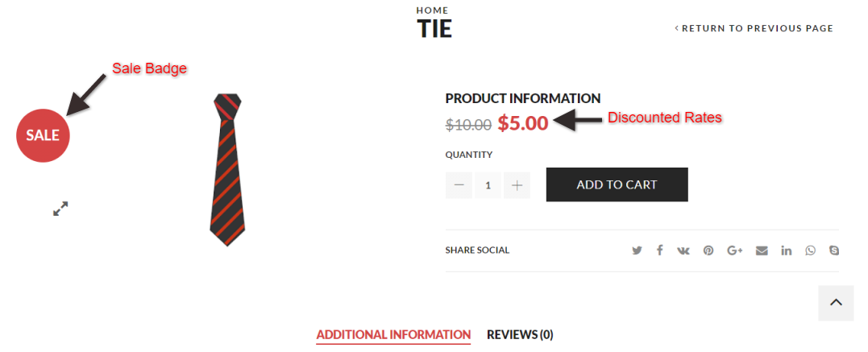Share product on Skype

pyautogui.click(x=834, y=251)
